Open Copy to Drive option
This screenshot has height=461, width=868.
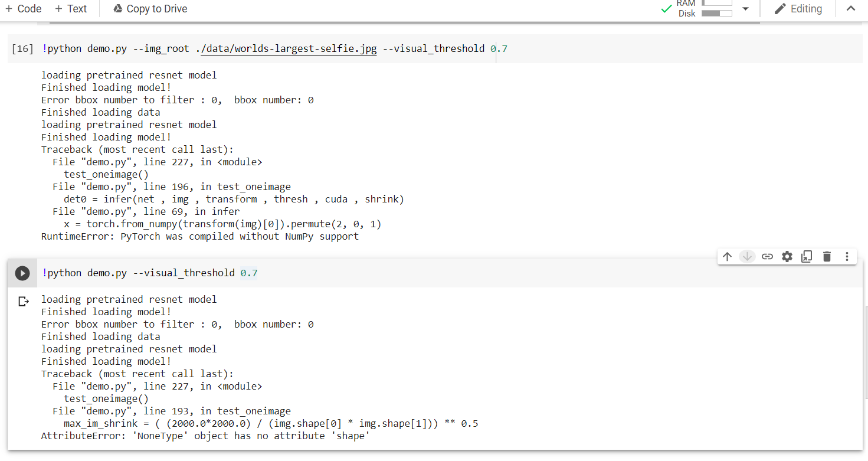150,8
